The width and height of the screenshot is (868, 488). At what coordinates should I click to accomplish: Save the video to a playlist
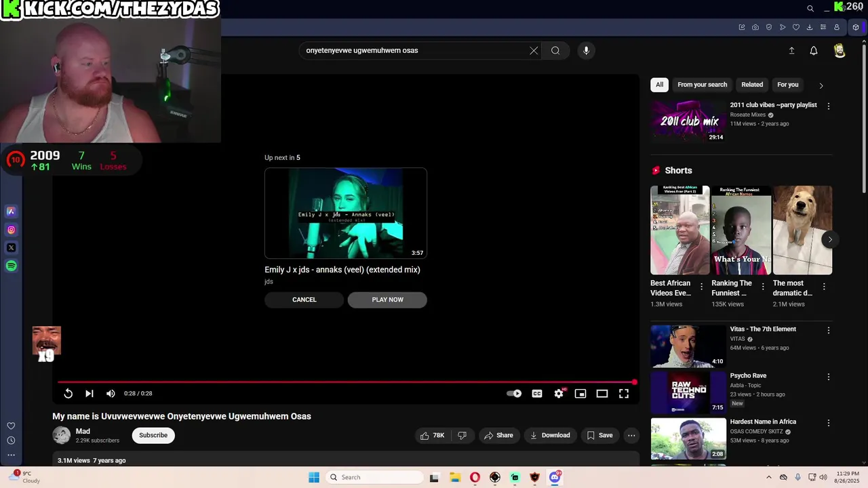[600, 435]
